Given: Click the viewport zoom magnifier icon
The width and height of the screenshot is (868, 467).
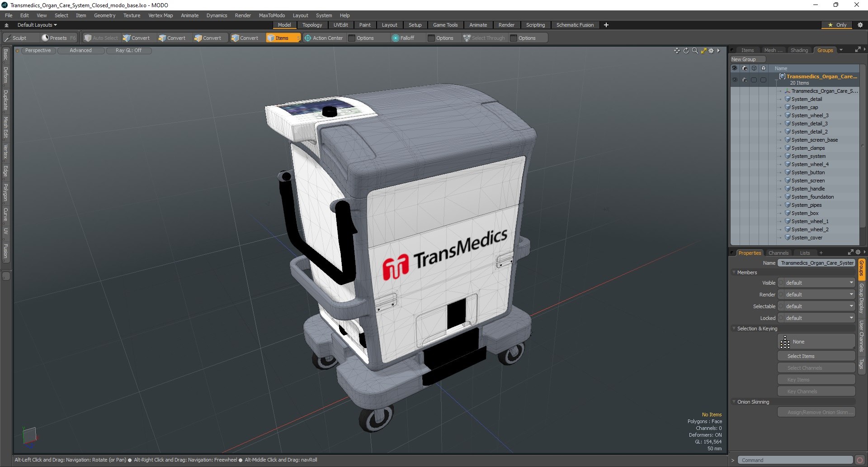Looking at the screenshot, I should coord(695,51).
